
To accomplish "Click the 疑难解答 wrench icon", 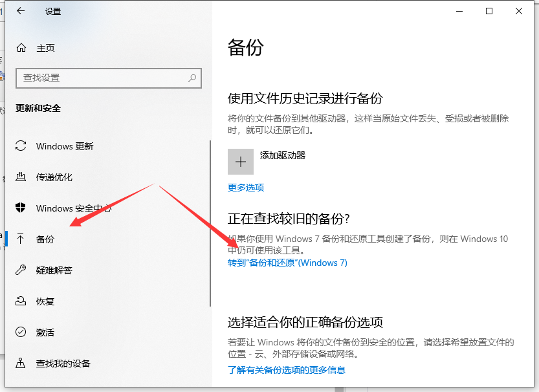I will 21,270.
